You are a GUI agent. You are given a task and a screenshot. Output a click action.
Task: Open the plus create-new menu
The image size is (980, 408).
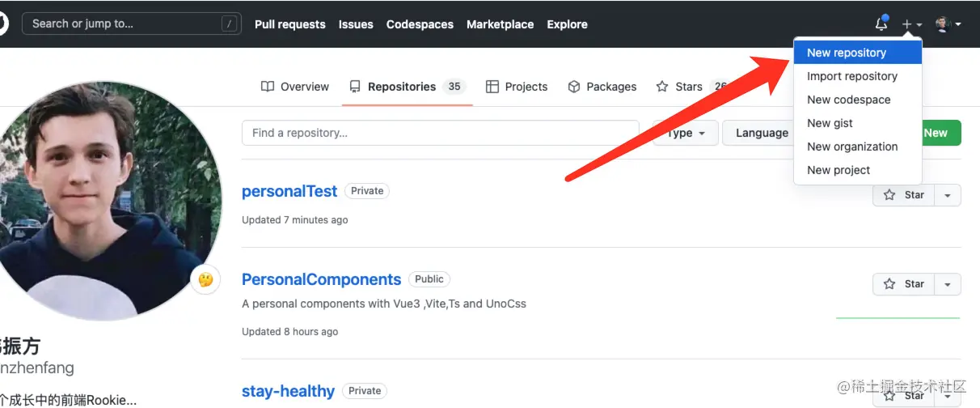click(x=911, y=24)
